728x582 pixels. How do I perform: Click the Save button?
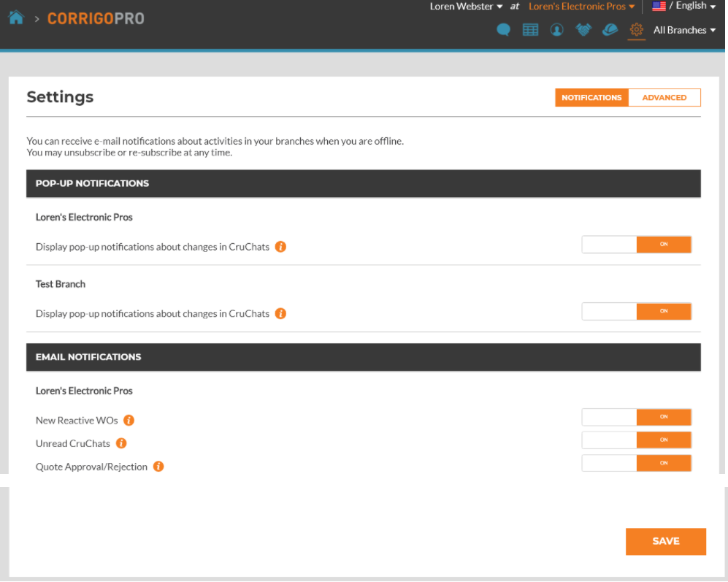pyautogui.click(x=665, y=541)
